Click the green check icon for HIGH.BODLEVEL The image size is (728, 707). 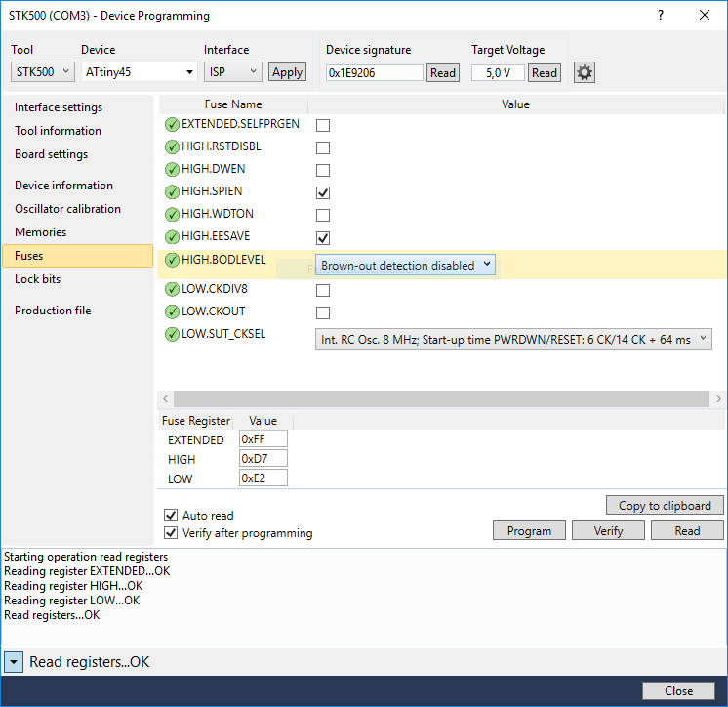172,260
